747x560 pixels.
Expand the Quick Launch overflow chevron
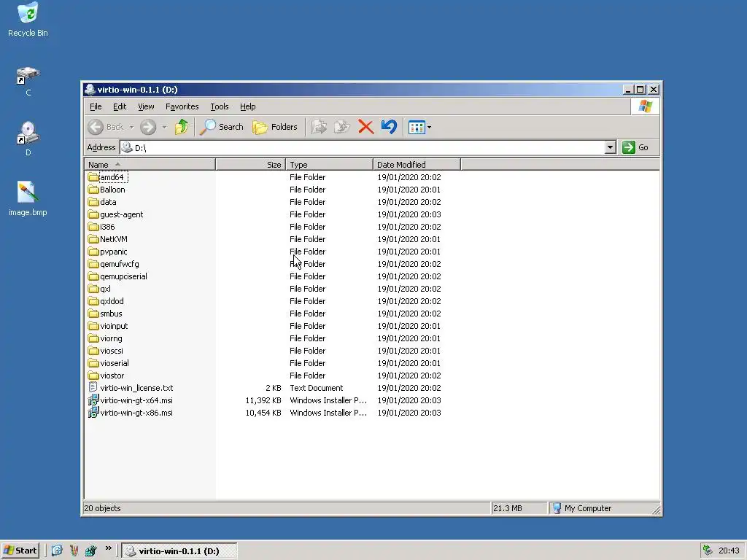pyautogui.click(x=109, y=548)
